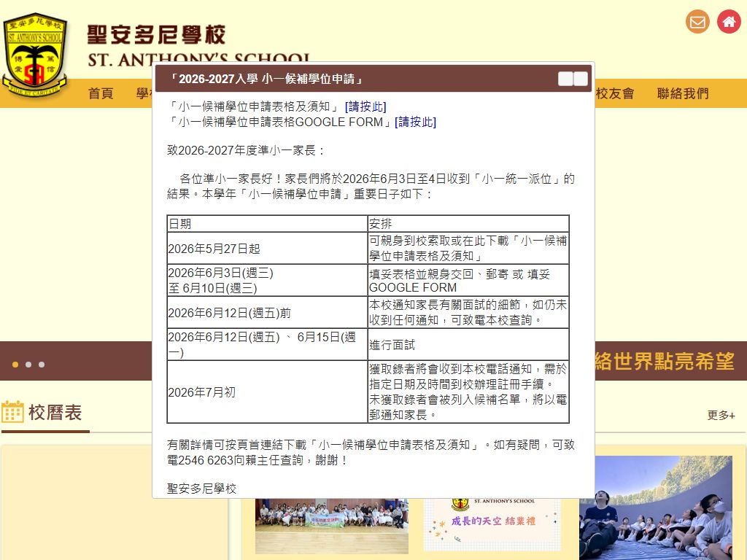Viewport: 747px width, 560px height.
Task: Select the third carousel dot
Action: pyautogui.click(x=42, y=365)
